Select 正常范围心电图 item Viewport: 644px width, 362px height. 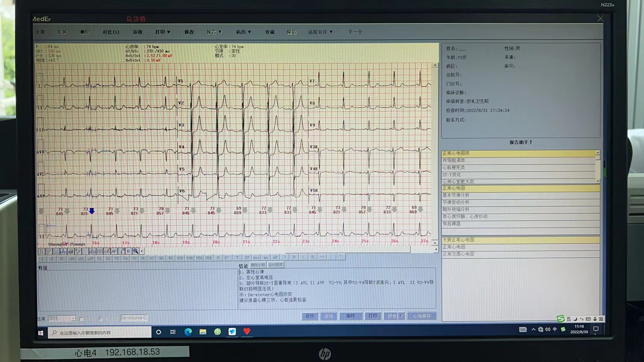[x=521, y=254]
